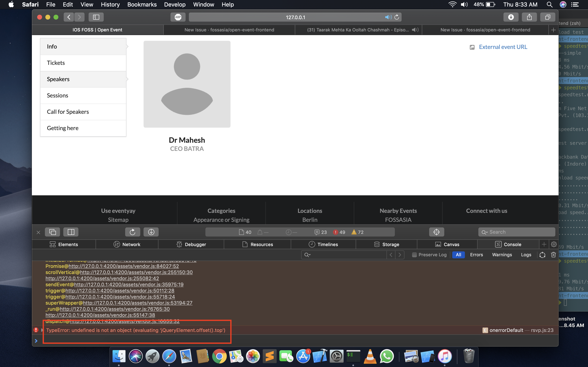Image resolution: width=588 pixels, height=367 pixels.
Task: Open the Safari sidebar toggle icon
Action: (96, 17)
